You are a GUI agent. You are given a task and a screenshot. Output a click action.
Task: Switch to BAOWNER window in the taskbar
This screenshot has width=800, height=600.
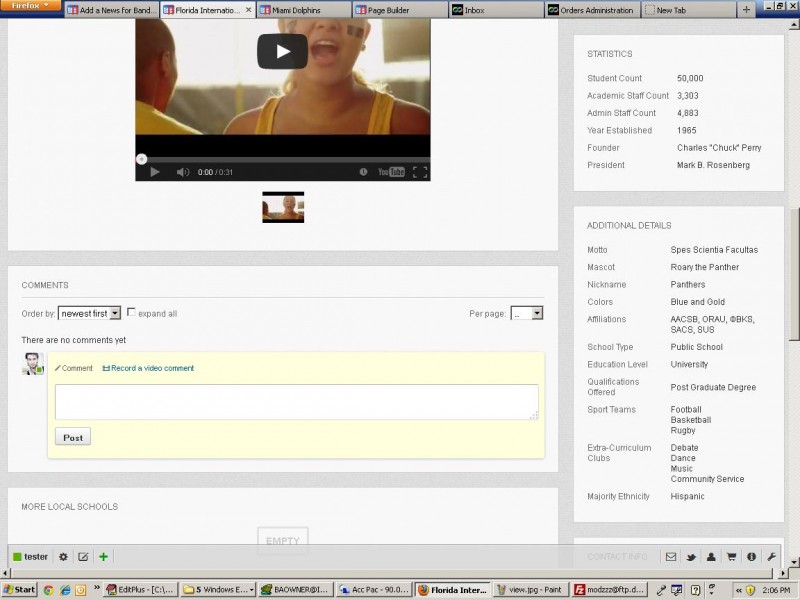(x=295, y=590)
